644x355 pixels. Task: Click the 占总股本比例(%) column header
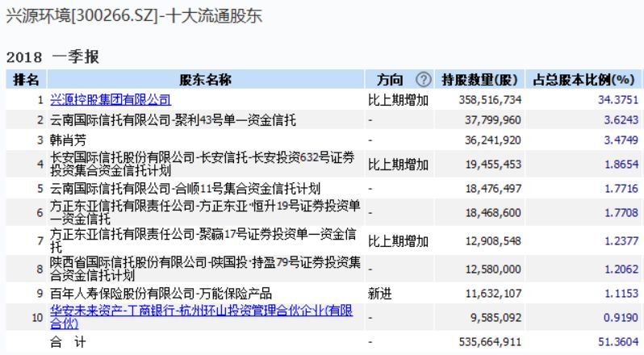[x=583, y=79]
